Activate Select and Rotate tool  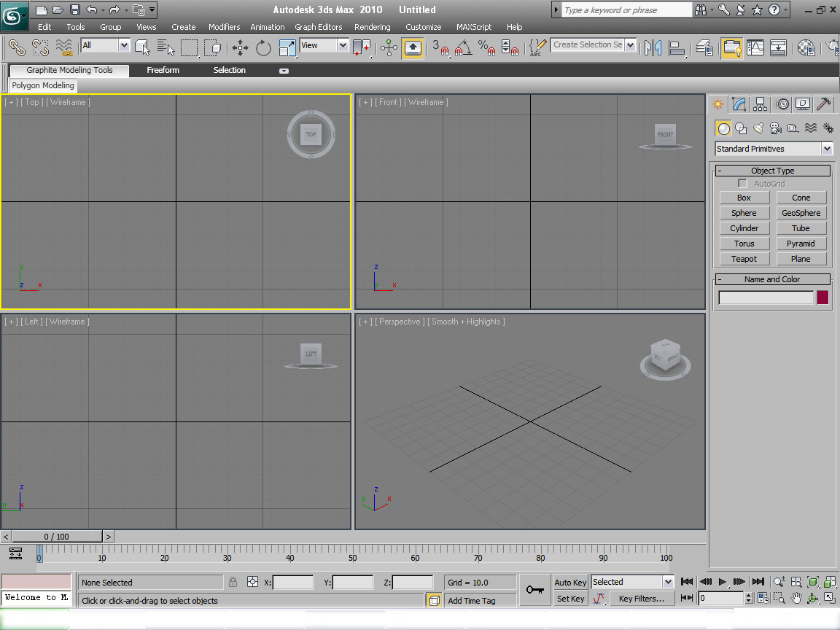263,47
